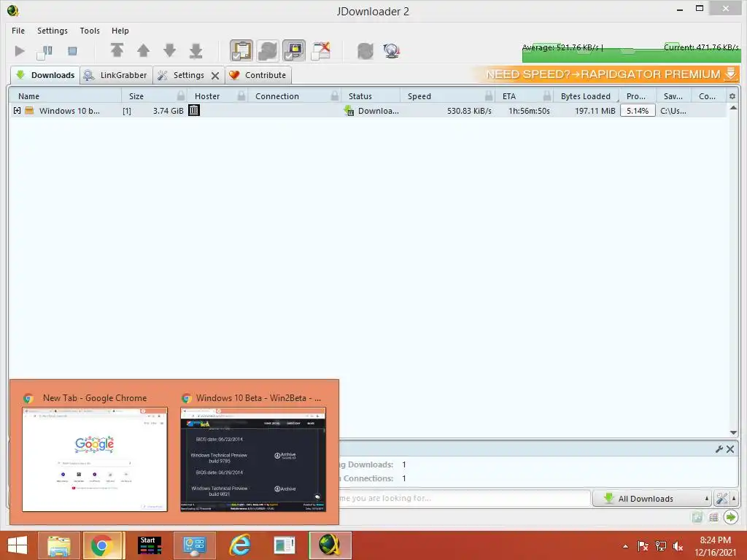
Task: Open the Contribute tab
Action: click(x=258, y=75)
